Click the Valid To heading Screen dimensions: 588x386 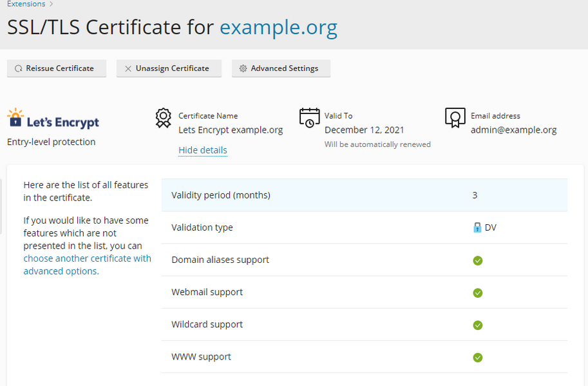(338, 116)
